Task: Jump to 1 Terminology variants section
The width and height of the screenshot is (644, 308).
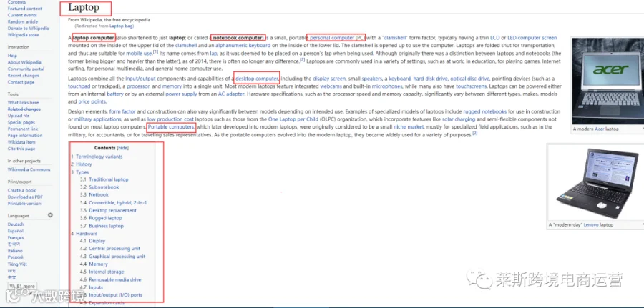Action: pos(97,157)
